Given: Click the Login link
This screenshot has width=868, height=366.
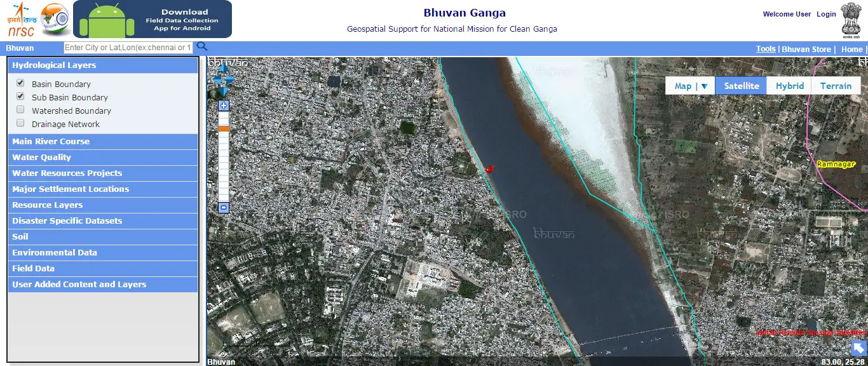Looking at the screenshot, I should tap(826, 14).
